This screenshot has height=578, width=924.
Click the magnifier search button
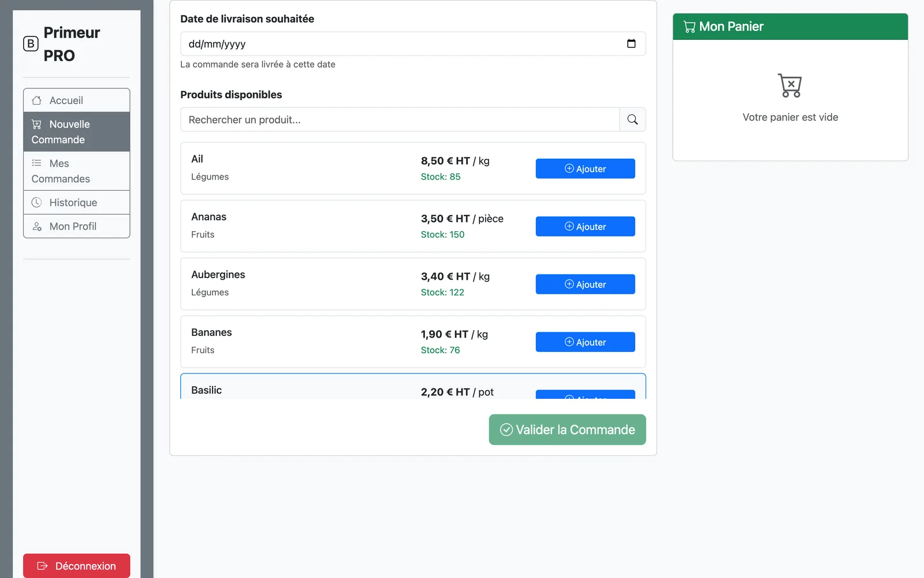(632, 120)
